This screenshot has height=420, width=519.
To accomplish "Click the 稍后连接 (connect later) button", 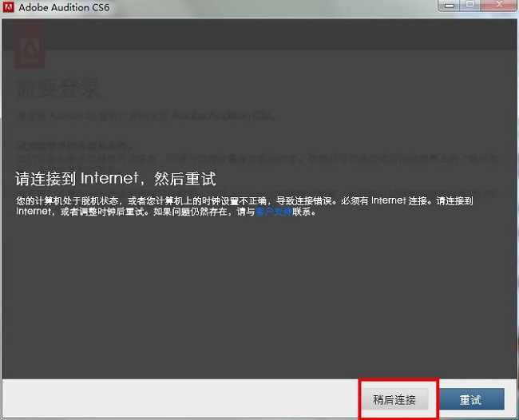I will [x=394, y=399].
